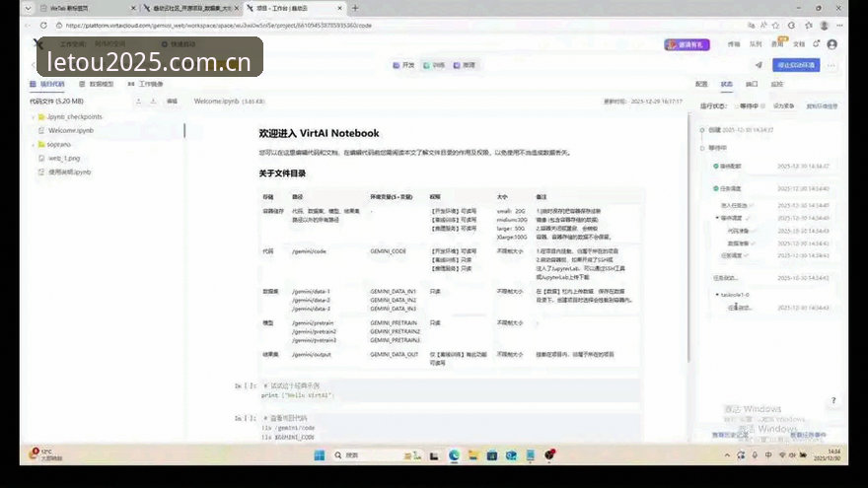Image resolution: width=868 pixels, height=488 pixels.
Task: Click the first code cell with print statement
Action: click(x=451, y=390)
